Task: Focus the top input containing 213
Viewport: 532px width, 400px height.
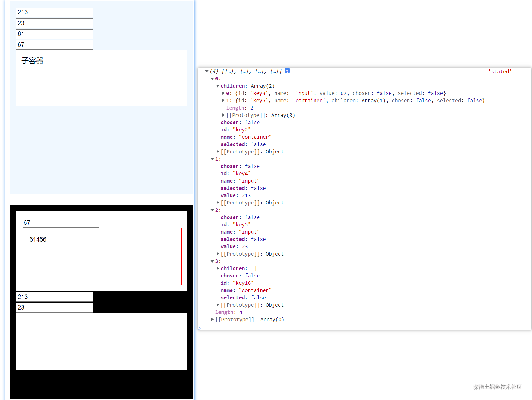Action: 54,12
